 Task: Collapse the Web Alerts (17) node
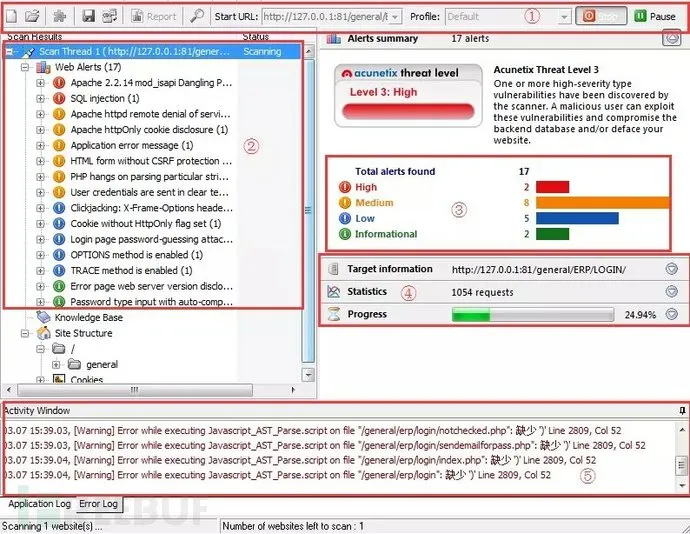[25, 67]
